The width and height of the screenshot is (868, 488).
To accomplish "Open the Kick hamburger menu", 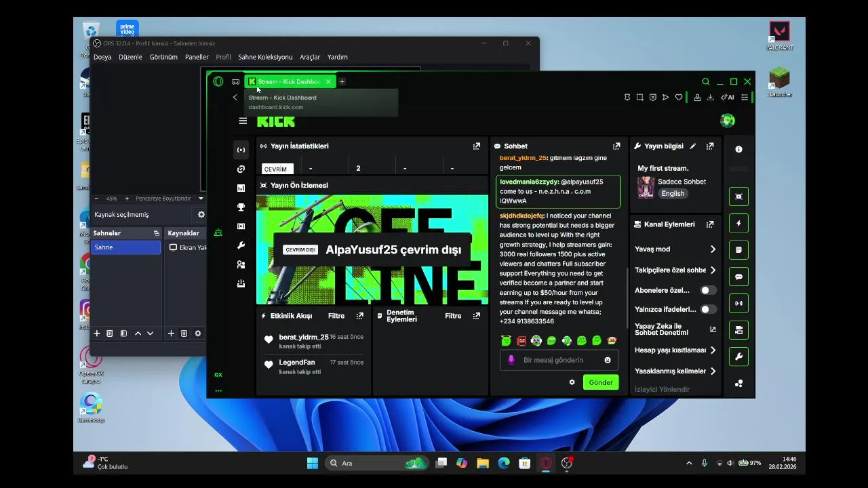I will coord(243,121).
